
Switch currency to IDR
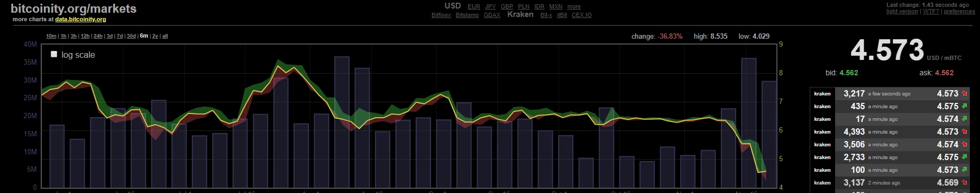[539, 7]
